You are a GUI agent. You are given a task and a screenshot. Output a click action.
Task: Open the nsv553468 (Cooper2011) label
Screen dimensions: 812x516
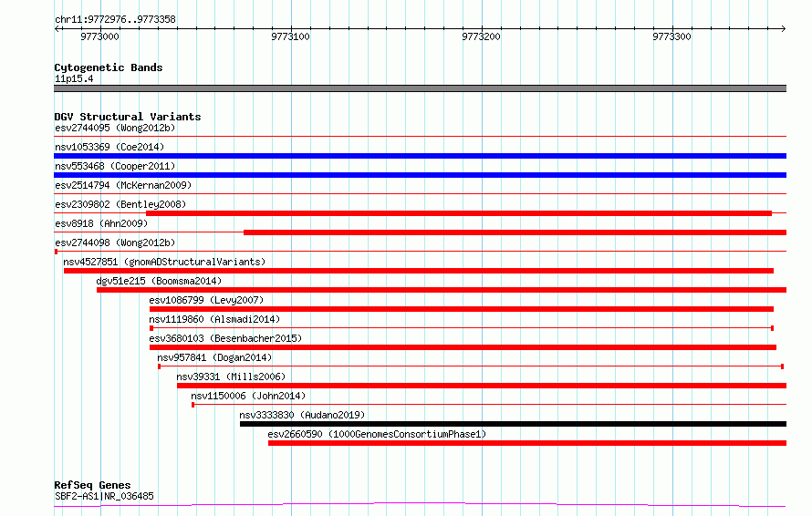coord(115,166)
